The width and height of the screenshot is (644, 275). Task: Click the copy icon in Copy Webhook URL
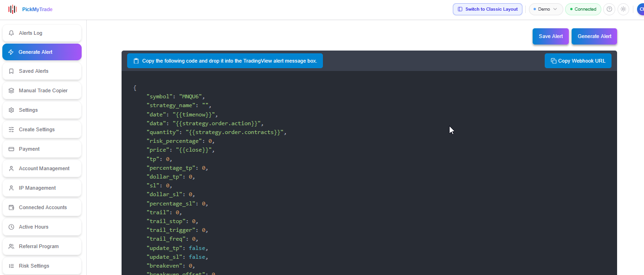[x=554, y=61]
